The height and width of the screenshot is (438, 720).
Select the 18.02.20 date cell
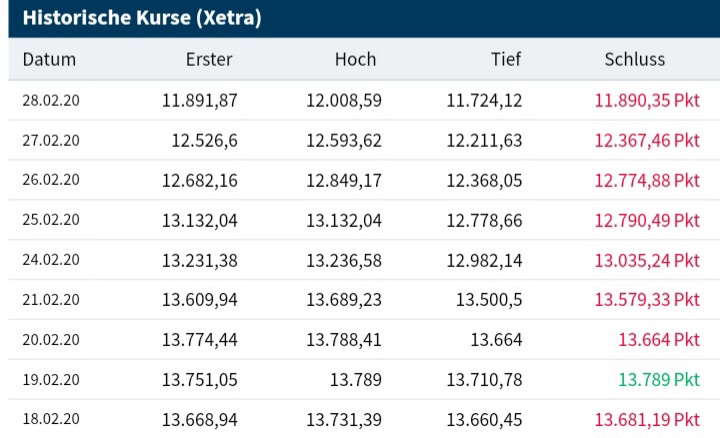(51, 420)
